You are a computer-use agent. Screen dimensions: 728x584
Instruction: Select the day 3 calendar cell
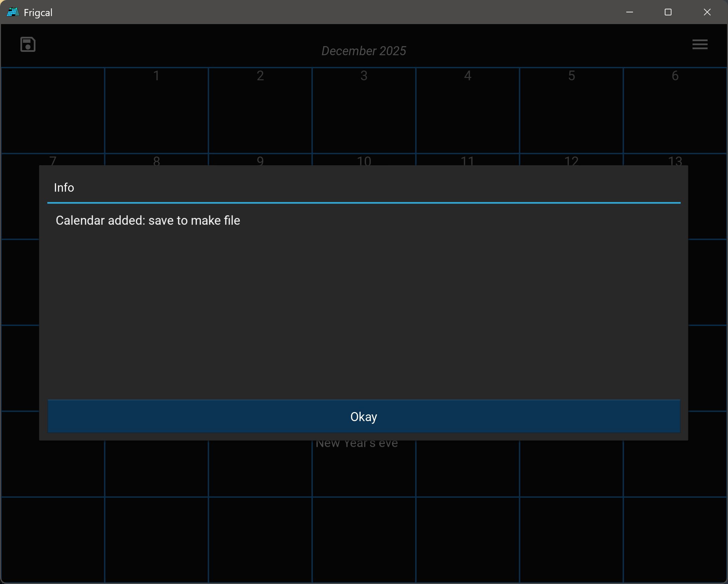click(364, 110)
